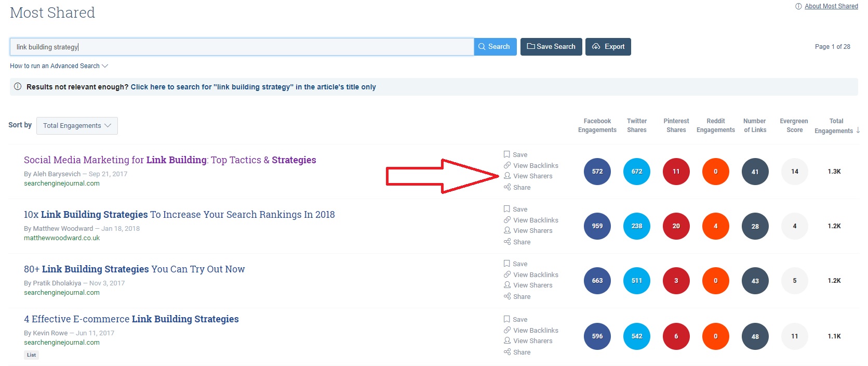Image resolution: width=868 pixels, height=366 pixels.
Task: Click Twitter shares circle showing 511
Action: point(637,281)
